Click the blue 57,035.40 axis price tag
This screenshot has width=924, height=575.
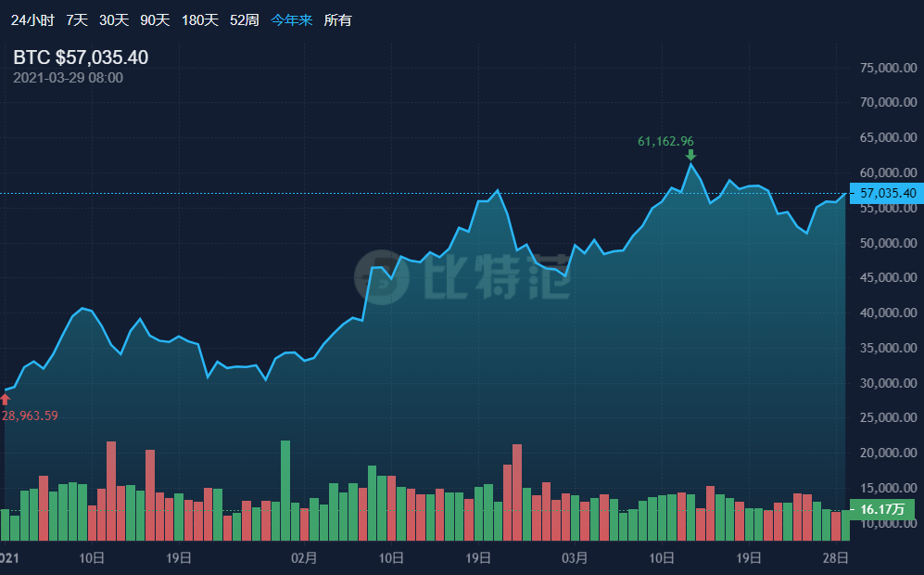[887, 194]
